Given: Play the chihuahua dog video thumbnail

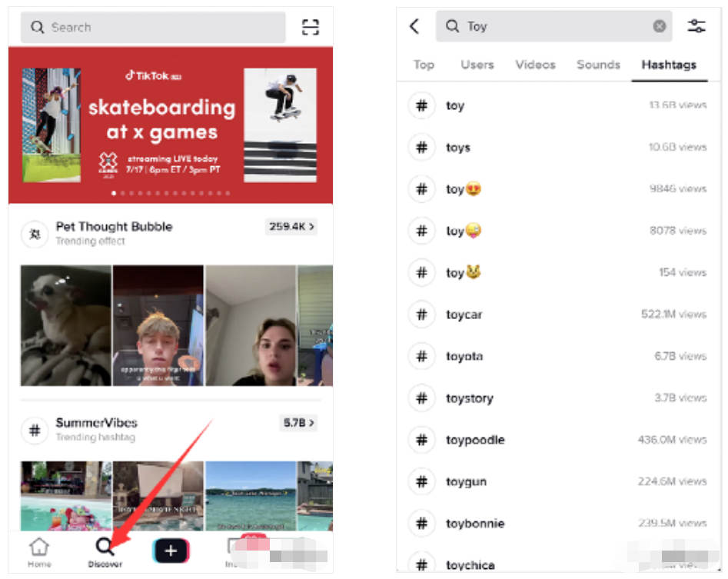Looking at the screenshot, I should pos(66,325).
